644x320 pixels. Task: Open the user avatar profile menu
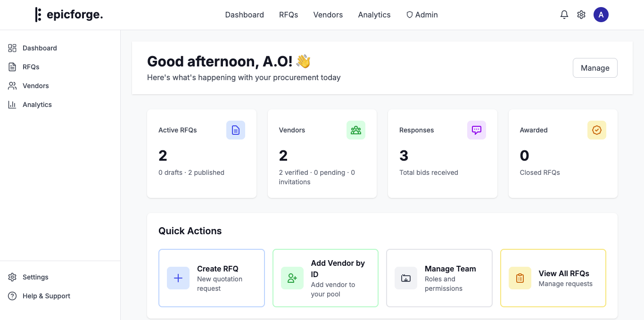tap(601, 15)
